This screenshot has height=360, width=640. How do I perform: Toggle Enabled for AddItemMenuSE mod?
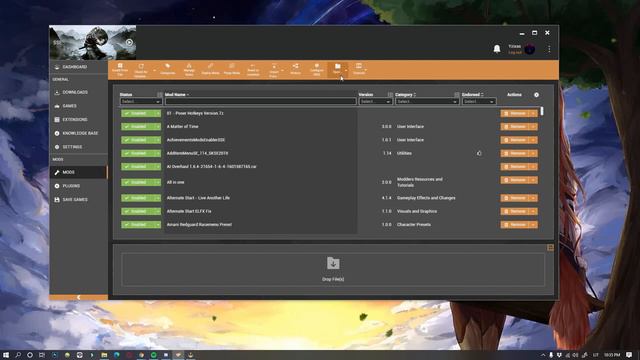[141, 153]
